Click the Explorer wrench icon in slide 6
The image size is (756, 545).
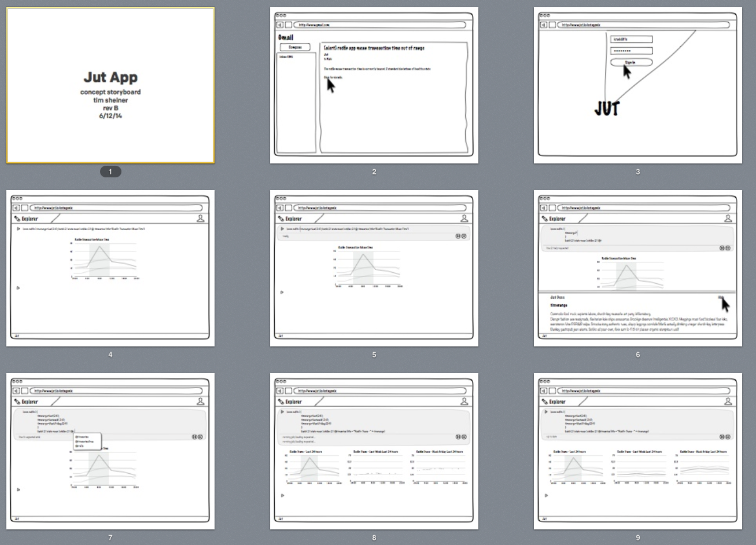[545, 219]
